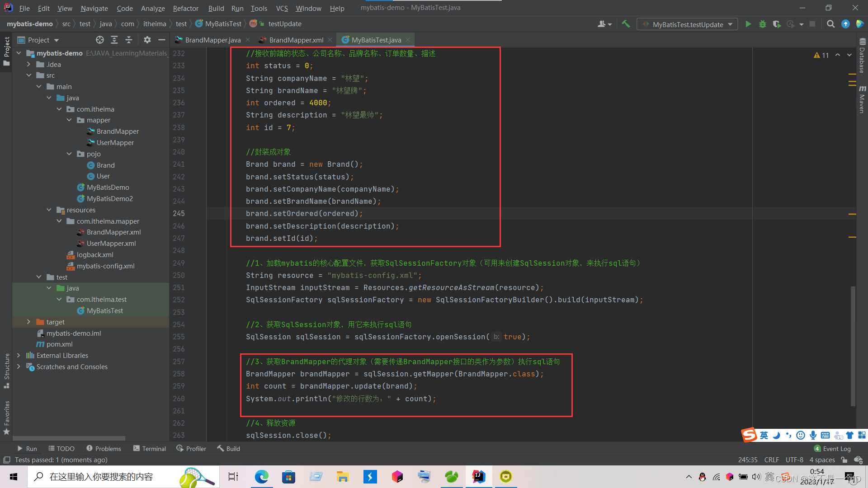The width and height of the screenshot is (868, 488).
Task: Open the Terminal tool window
Action: point(150,449)
